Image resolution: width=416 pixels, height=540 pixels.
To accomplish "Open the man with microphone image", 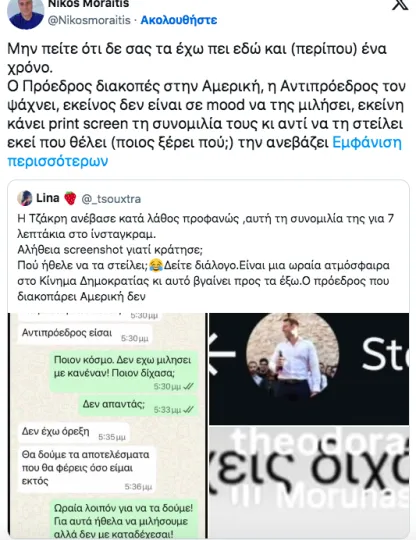I will click(x=309, y=368).
